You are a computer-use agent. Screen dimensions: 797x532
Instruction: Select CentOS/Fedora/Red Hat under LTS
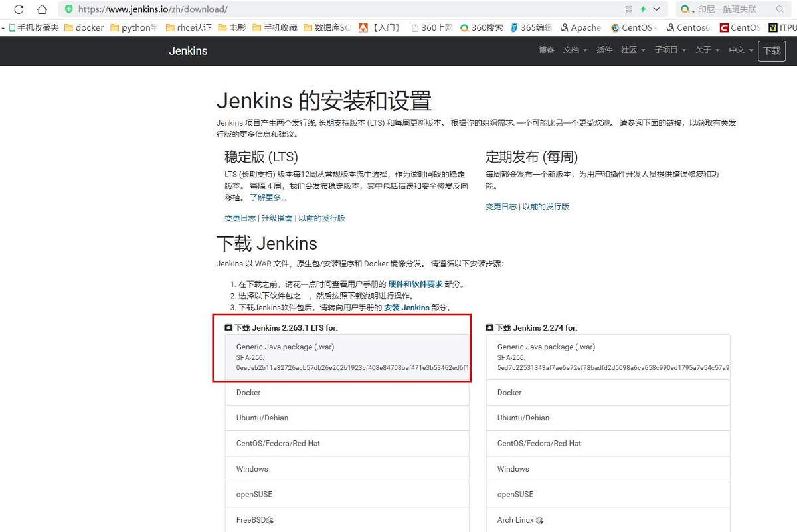point(347,443)
